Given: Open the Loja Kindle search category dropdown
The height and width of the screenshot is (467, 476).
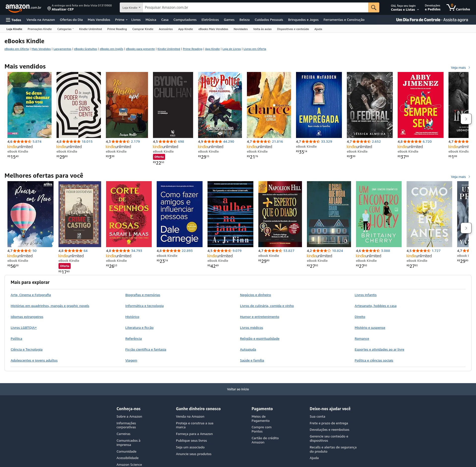Looking at the screenshot, I should 131,7.
